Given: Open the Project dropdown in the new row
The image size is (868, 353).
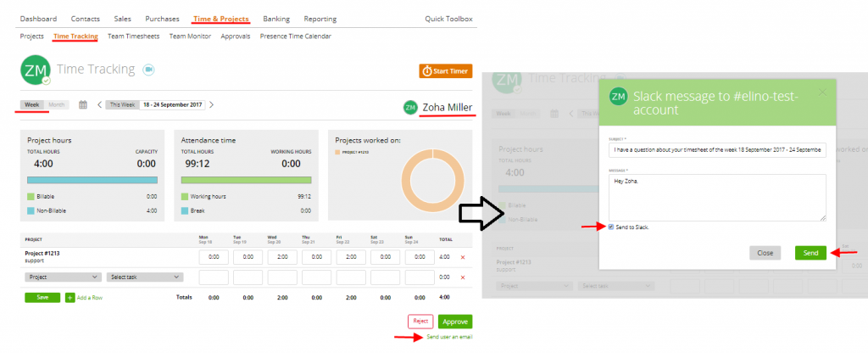Looking at the screenshot, I should tap(63, 277).
